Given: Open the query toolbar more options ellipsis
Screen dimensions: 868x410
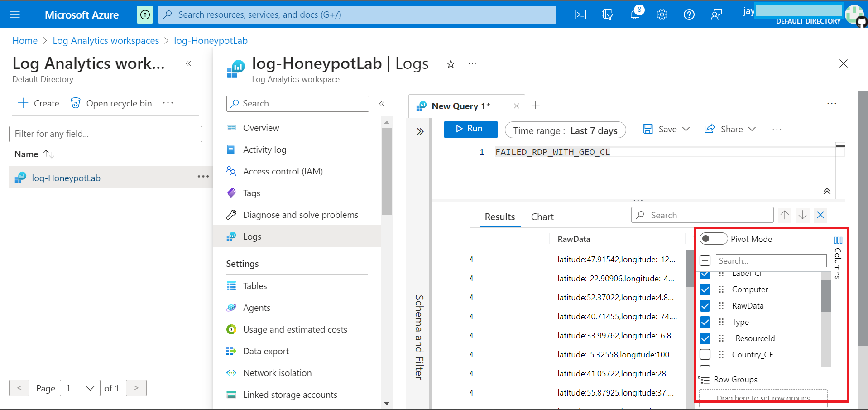Looking at the screenshot, I should (x=777, y=130).
